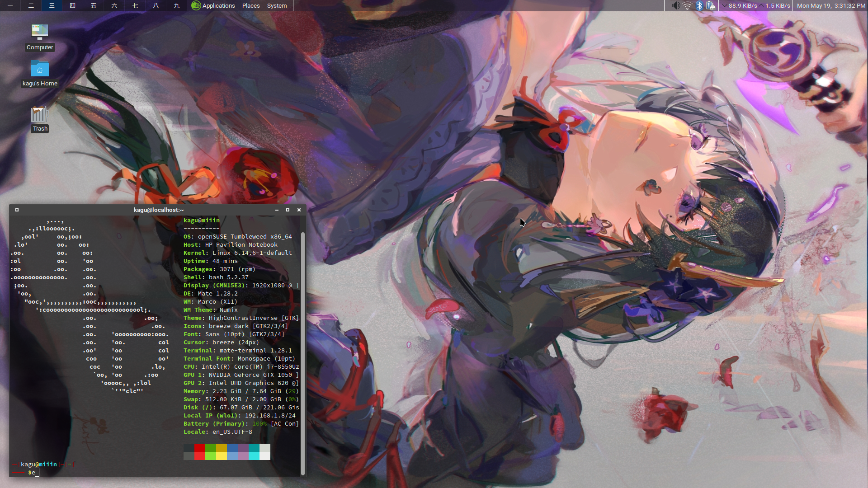868x488 pixels.
Task: Switch to workspace 六
Action: tap(114, 5)
